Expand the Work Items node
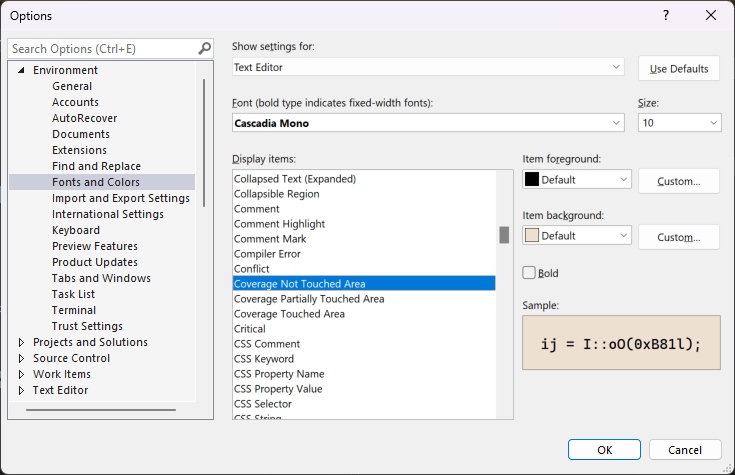Image resolution: width=735 pixels, height=475 pixels. pyautogui.click(x=22, y=374)
